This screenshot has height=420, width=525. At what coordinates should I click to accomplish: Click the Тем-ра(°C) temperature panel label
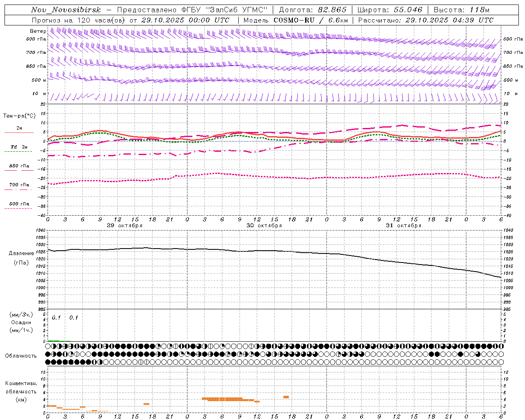tap(19, 116)
